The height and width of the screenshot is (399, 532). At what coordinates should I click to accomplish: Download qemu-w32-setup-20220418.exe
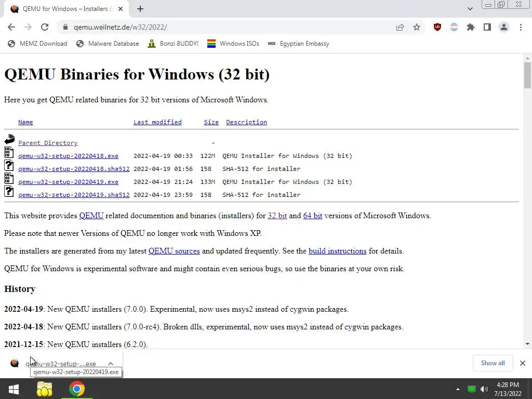(68, 156)
